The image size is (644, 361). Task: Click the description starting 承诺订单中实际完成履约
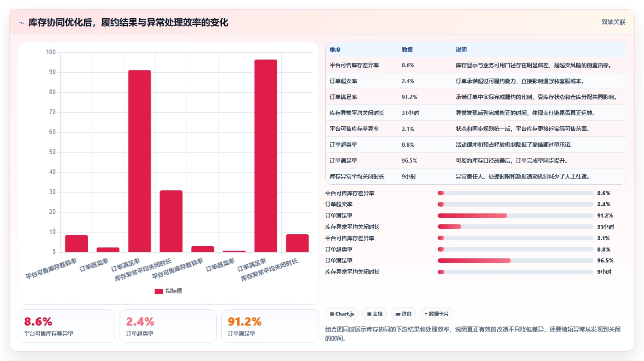[x=536, y=97]
